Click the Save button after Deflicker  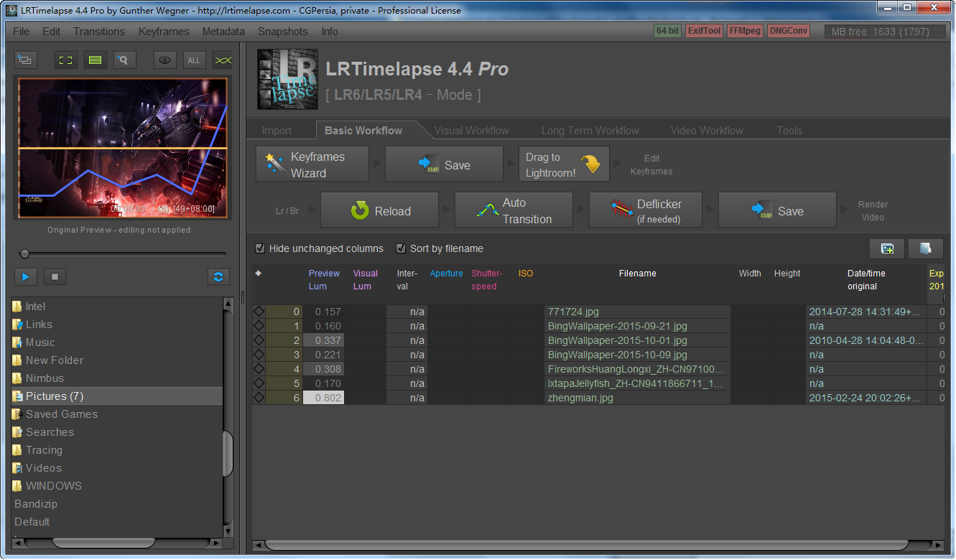tap(777, 210)
